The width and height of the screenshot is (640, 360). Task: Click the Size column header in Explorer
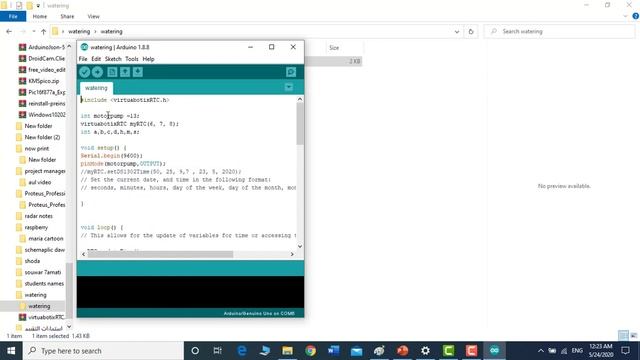coord(334,48)
